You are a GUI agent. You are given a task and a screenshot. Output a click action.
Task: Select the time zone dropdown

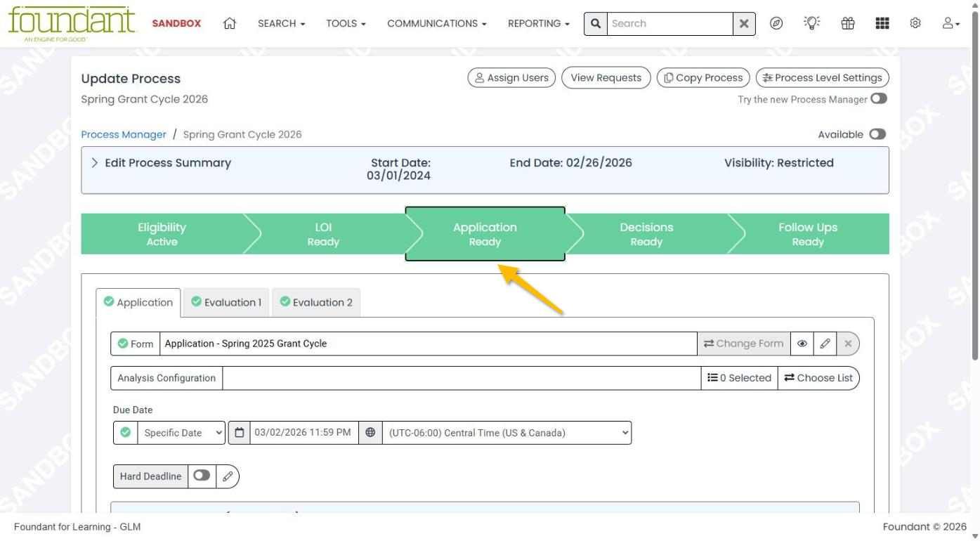click(x=507, y=433)
